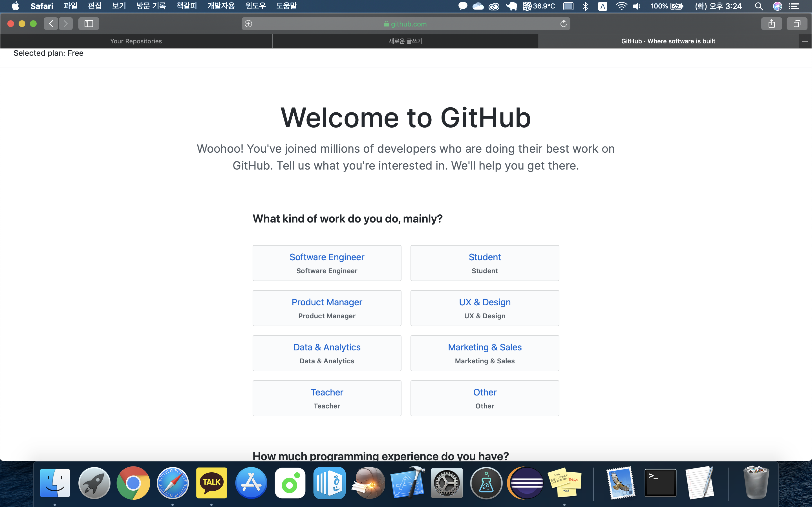Screen dimensions: 812x507
Task: Click the Safari sidebar toggle icon
Action: 89,24
